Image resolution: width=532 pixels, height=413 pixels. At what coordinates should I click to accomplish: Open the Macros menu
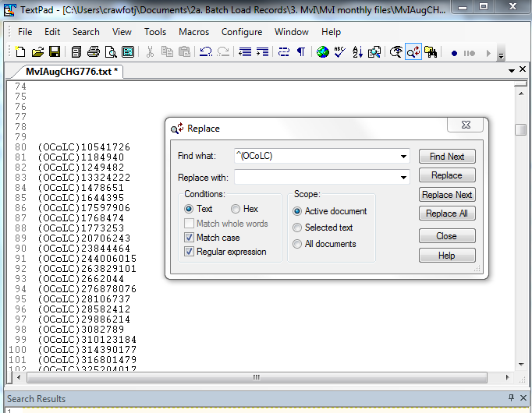pyautogui.click(x=194, y=32)
